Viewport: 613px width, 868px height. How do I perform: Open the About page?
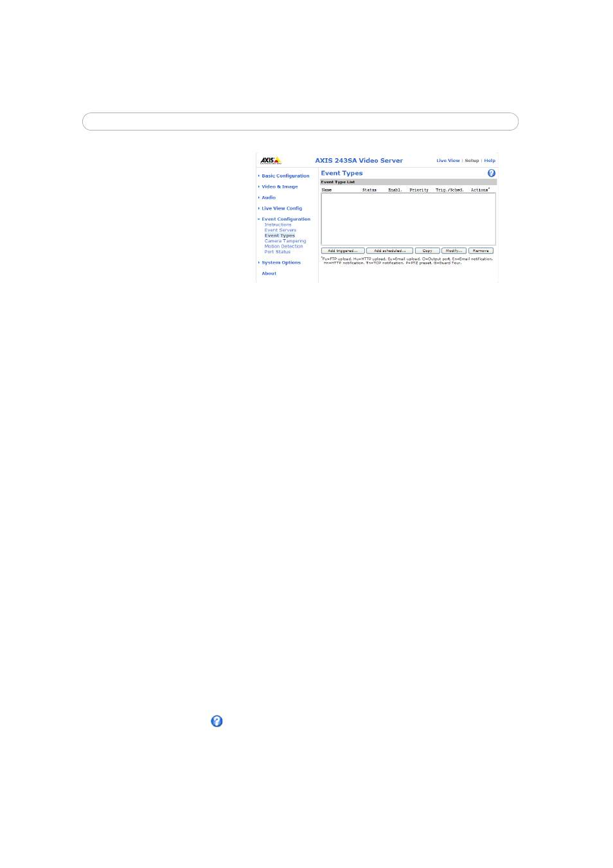click(269, 274)
